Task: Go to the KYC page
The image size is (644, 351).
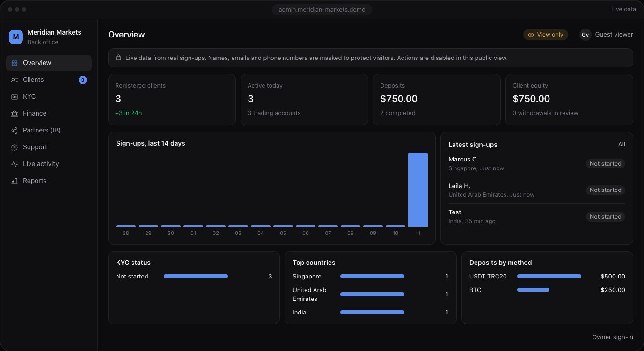Action: (49, 97)
